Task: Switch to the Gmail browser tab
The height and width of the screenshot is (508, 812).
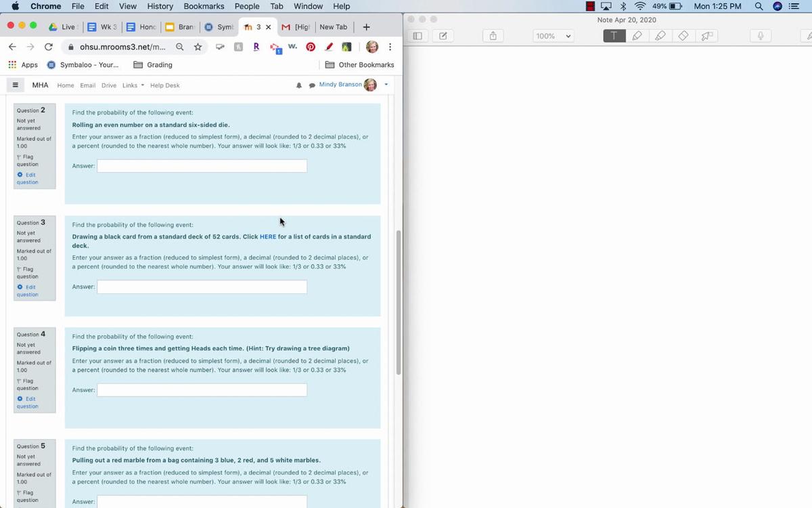Action: [295, 27]
